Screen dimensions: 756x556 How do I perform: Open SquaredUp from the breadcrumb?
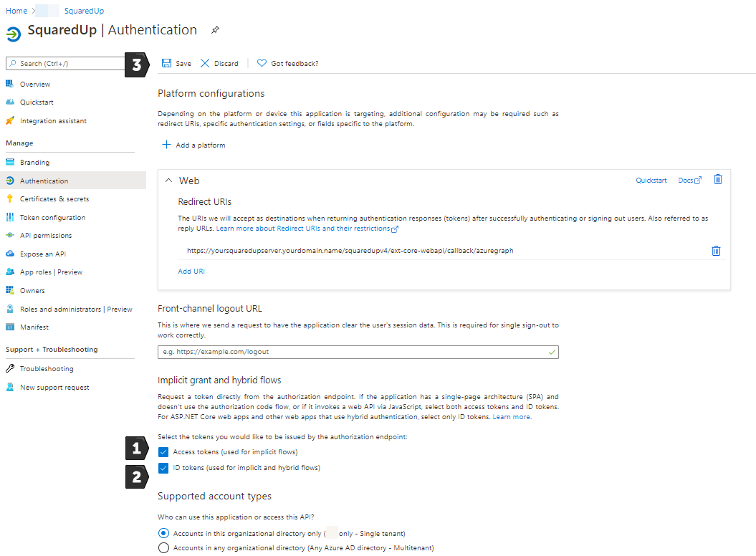[x=84, y=10]
